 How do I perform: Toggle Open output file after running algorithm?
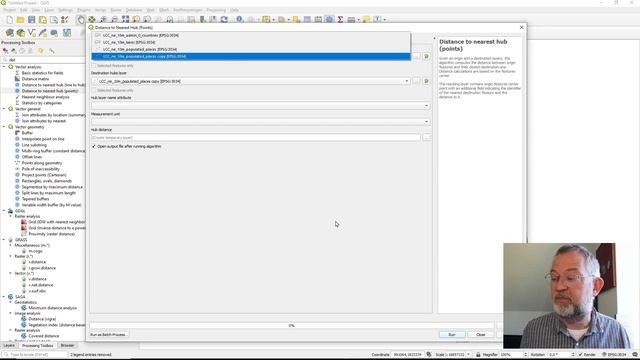pos(94,146)
